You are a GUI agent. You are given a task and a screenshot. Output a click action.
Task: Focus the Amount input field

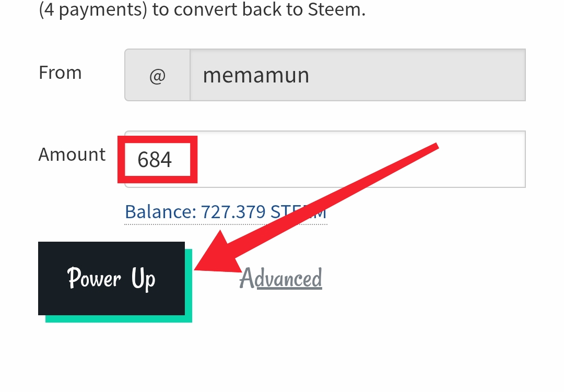(325, 159)
